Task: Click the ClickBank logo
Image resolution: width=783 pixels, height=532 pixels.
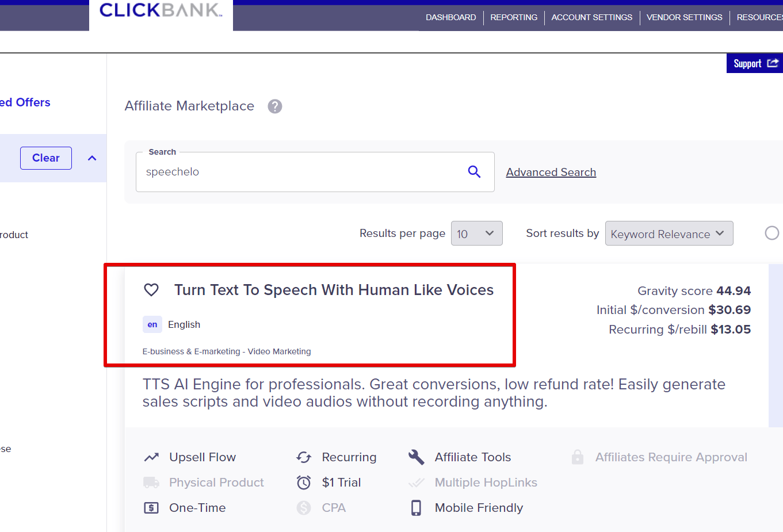Action: click(x=161, y=10)
